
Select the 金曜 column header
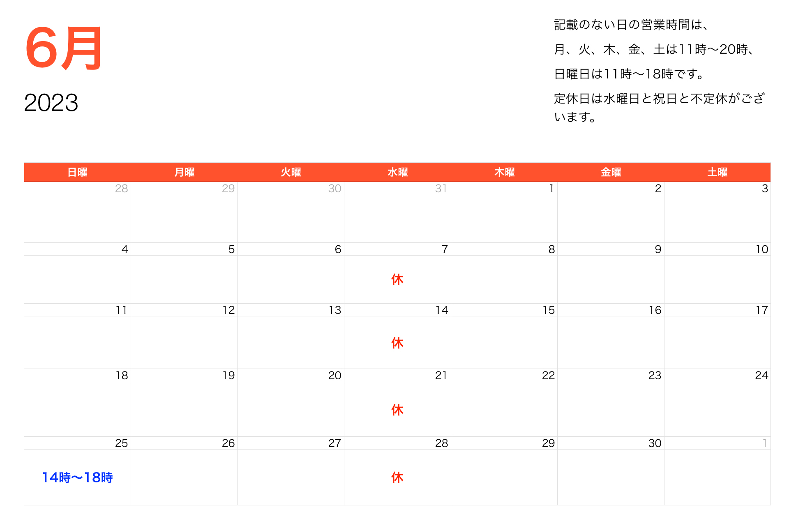(x=611, y=172)
